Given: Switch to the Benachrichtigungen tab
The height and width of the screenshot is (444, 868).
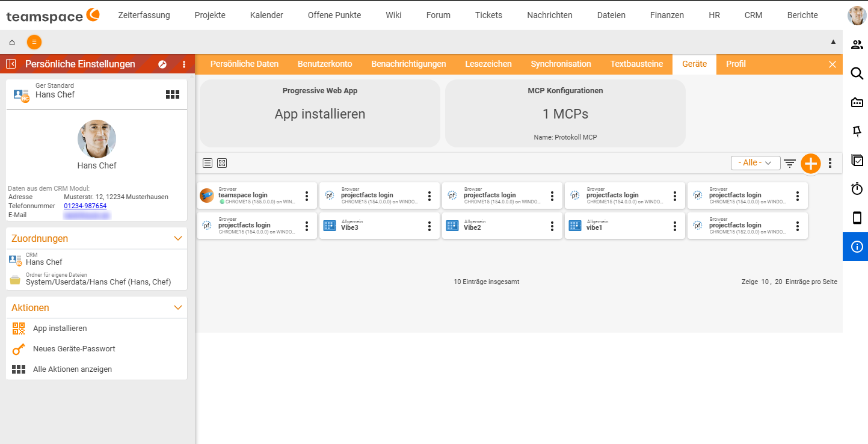Looking at the screenshot, I should [x=408, y=64].
